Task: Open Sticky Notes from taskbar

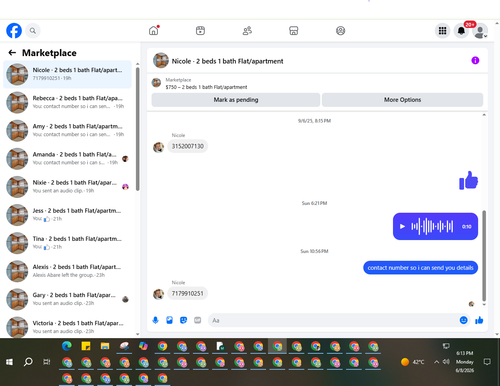Action: pos(86,346)
